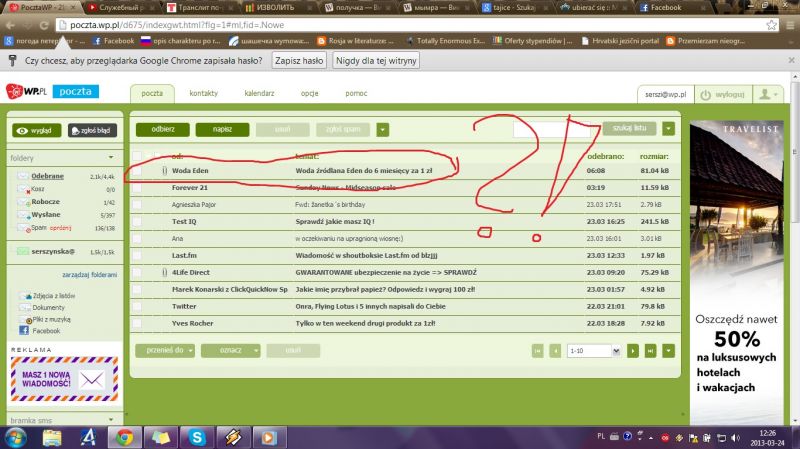
Task: Switch to kontakty tab
Action: (x=204, y=93)
